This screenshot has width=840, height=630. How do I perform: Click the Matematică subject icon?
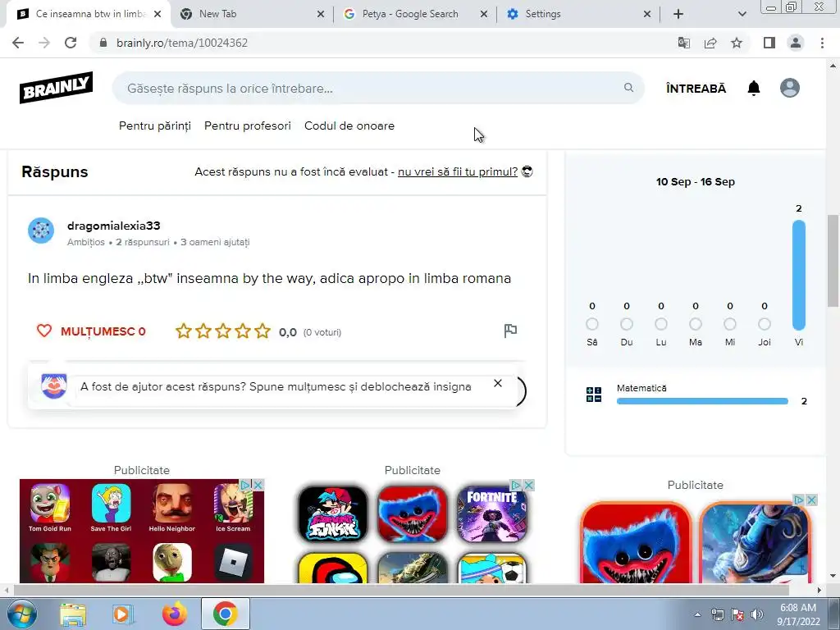(x=594, y=395)
